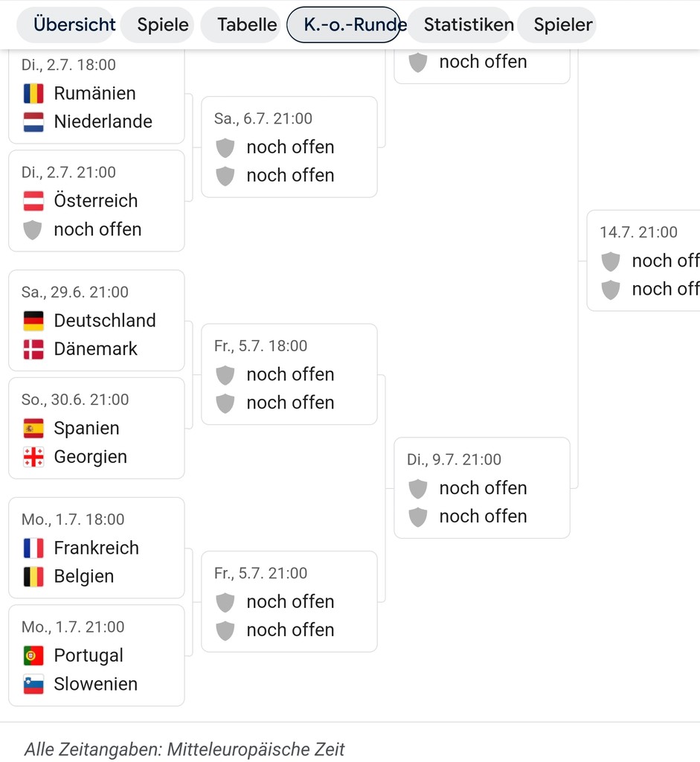This screenshot has height=762, width=700.
Task: Open the Statistiken tab
Action: [x=469, y=25]
